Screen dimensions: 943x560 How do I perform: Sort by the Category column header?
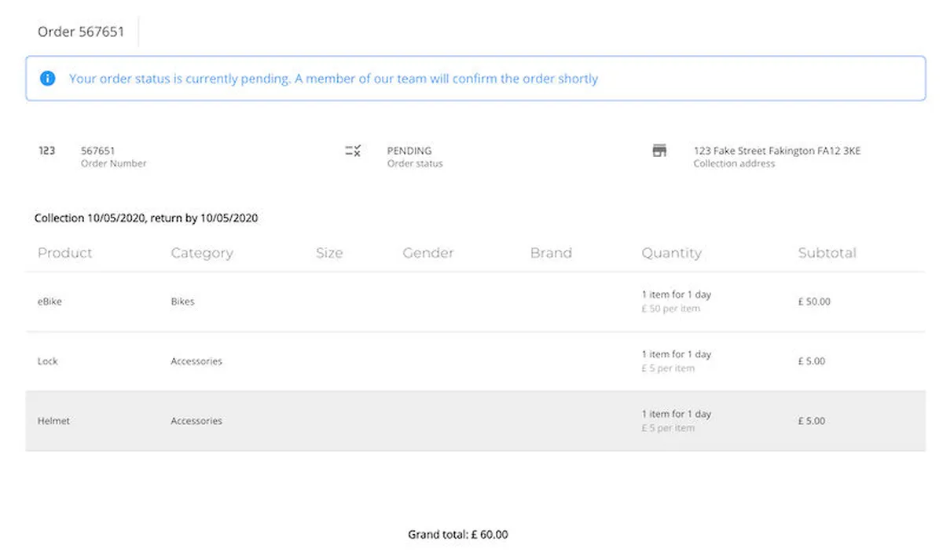pyautogui.click(x=202, y=253)
